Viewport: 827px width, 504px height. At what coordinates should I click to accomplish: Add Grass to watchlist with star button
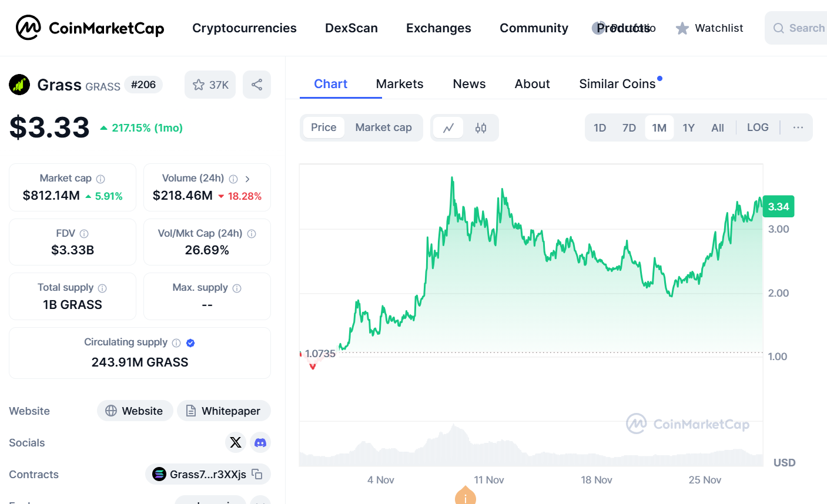[210, 85]
